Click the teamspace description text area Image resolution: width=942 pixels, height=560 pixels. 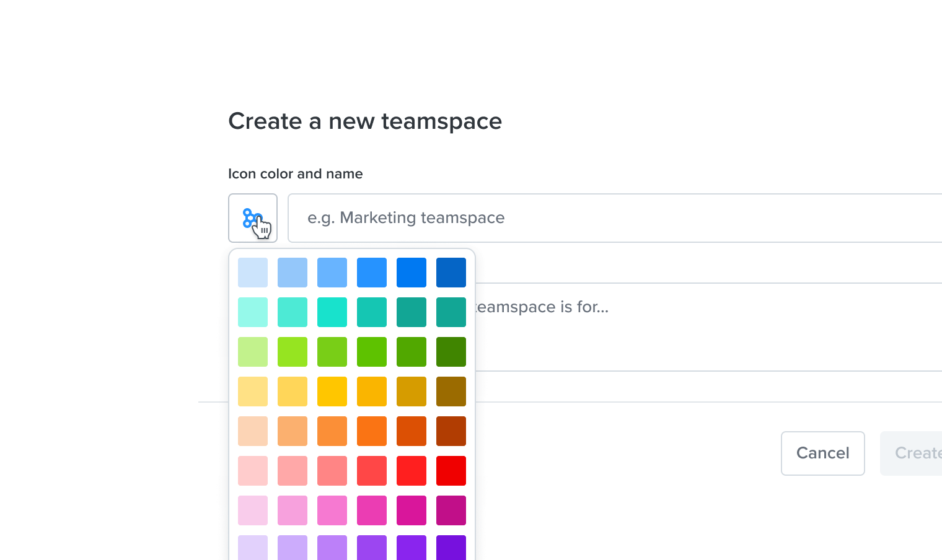coord(708,327)
